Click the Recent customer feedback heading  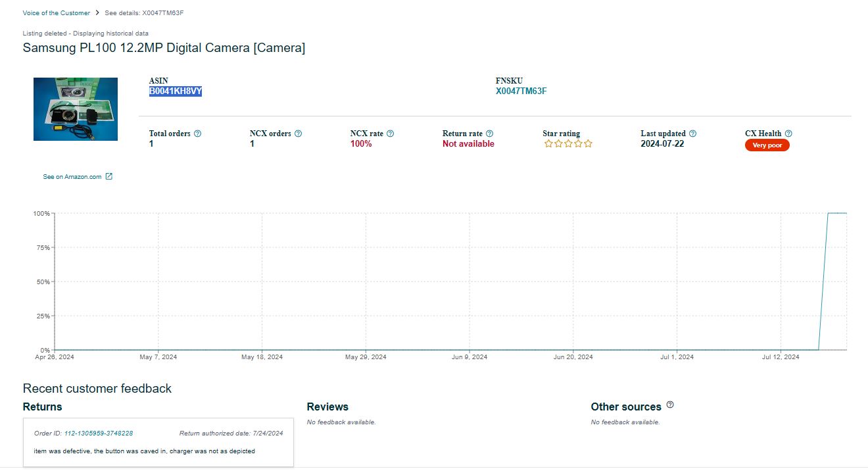point(97,389)
